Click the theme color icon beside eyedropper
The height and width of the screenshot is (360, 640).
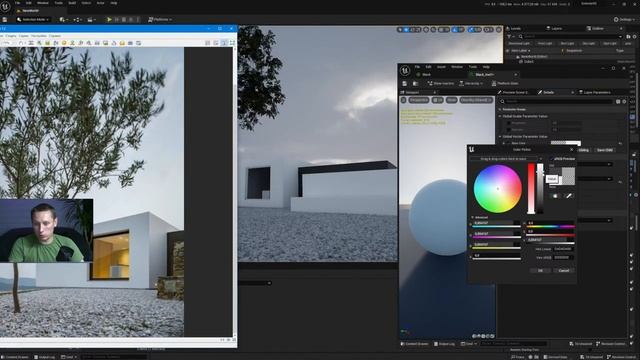[x=555, y=196]
